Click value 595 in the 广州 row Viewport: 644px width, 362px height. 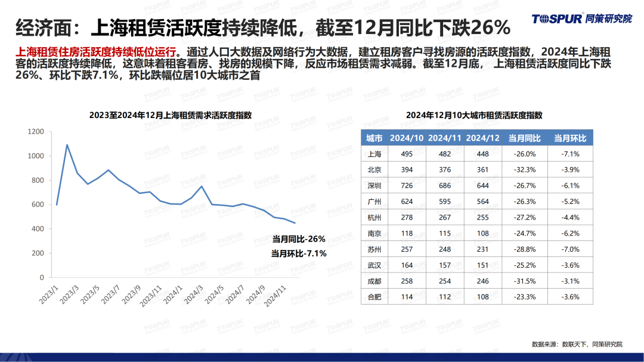445,202
